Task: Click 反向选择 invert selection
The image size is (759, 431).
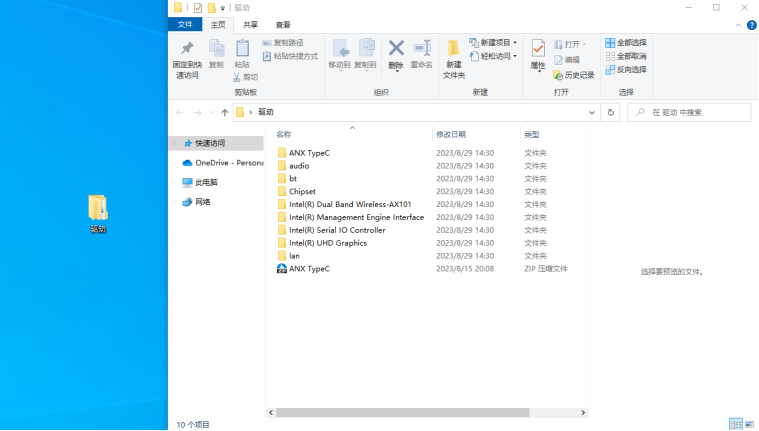Action: (x=625, y=69)
